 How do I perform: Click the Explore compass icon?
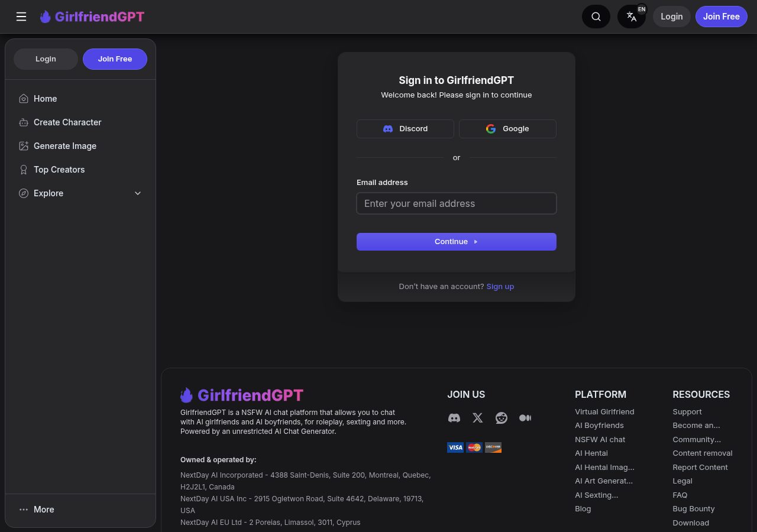pos(24,193)
